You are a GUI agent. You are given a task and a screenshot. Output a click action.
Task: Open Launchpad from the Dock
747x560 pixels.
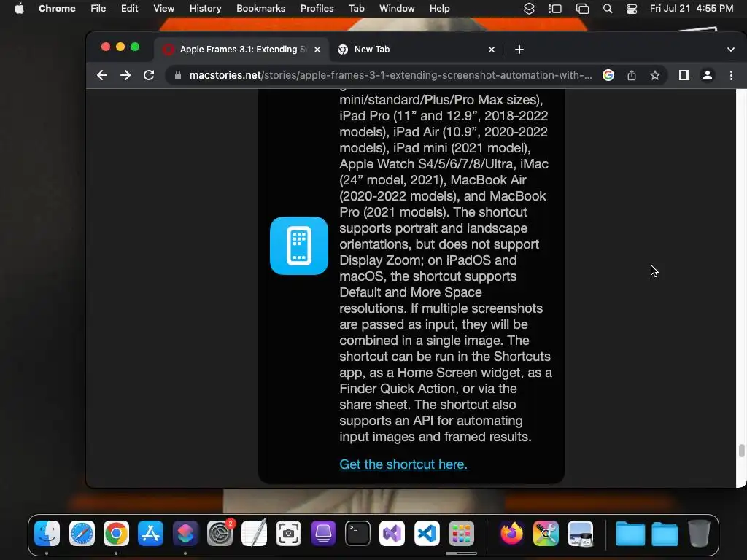461,533
